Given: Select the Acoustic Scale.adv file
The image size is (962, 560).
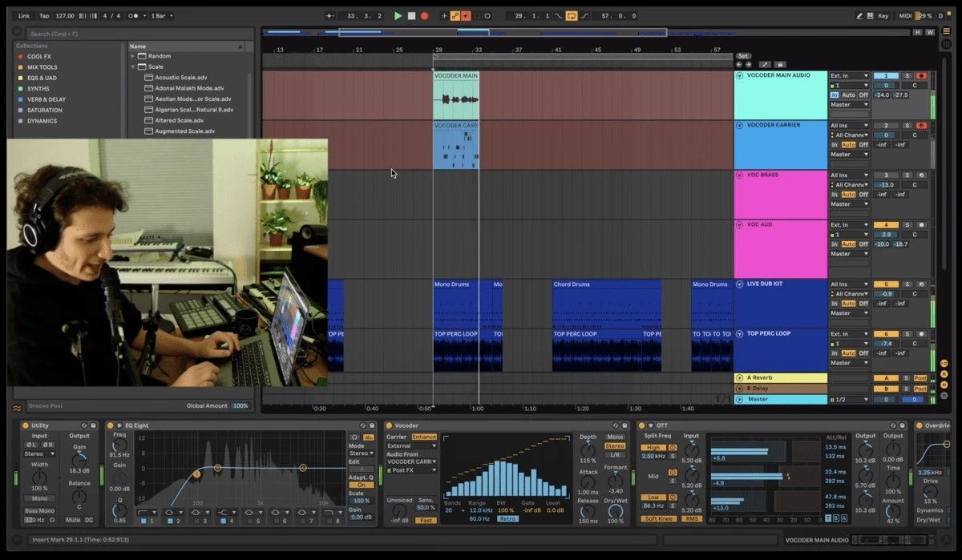Looking at the screenshot, I should click(x=180, y=78).
